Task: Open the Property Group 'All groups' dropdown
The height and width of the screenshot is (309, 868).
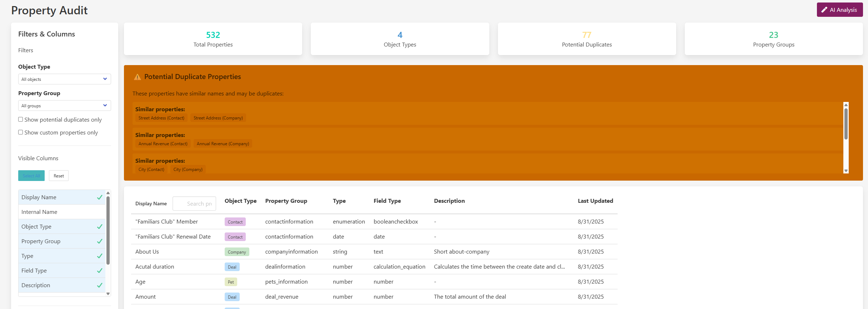Action: click(x=65, y=106)
